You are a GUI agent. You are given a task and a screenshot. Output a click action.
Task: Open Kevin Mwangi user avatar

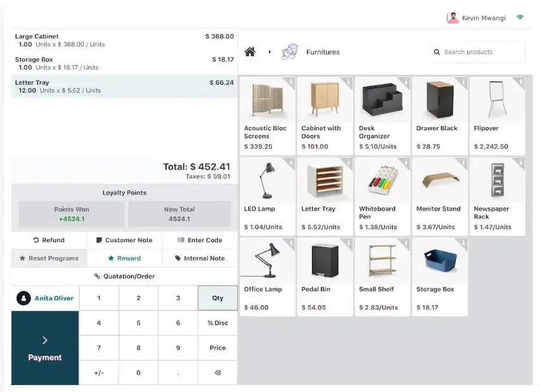[453, 18]
